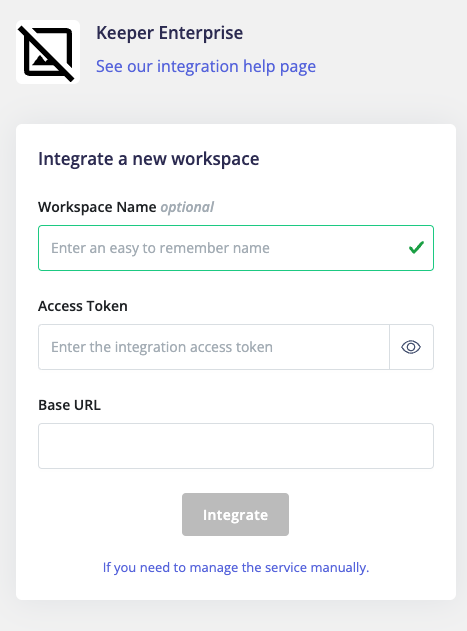The width and height of the screenshot is (467, 631).
Task: Click the Access Token label
Action: 83,306
